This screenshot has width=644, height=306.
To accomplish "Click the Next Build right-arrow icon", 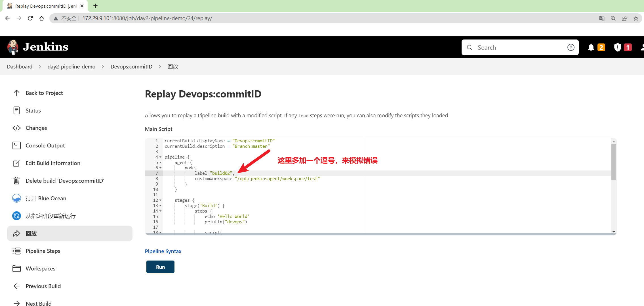I will 16,303.
